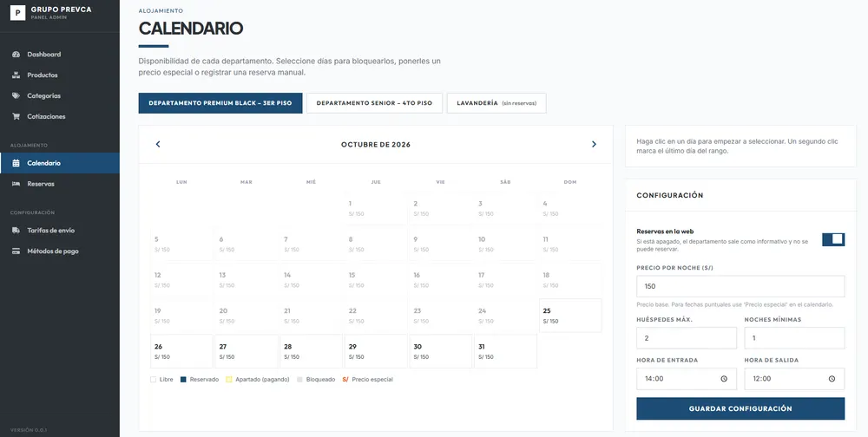This screenshot has height=437, width=868.
Task: Switch to the Lavandería tab
Action: click(x=496, y=103)
